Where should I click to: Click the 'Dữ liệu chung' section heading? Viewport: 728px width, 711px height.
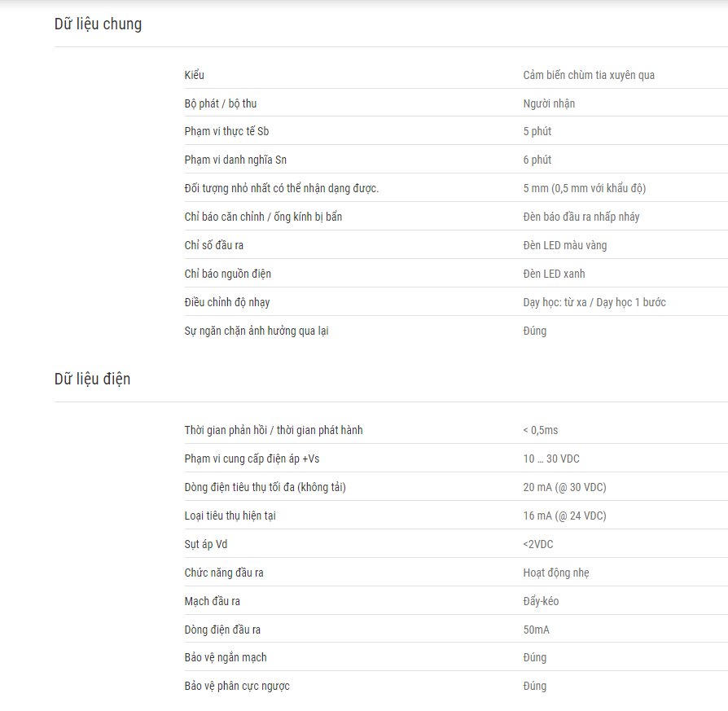[x=98, y=24]
